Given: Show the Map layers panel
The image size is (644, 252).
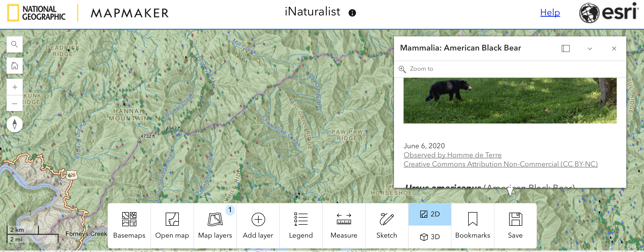Looking at the screenshot, I should click(215, 225).
